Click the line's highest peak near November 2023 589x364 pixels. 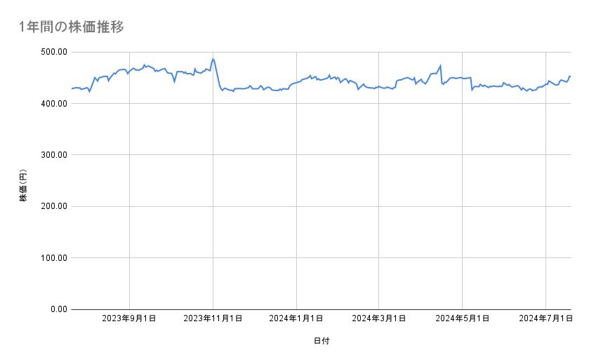tap(213, 60)
